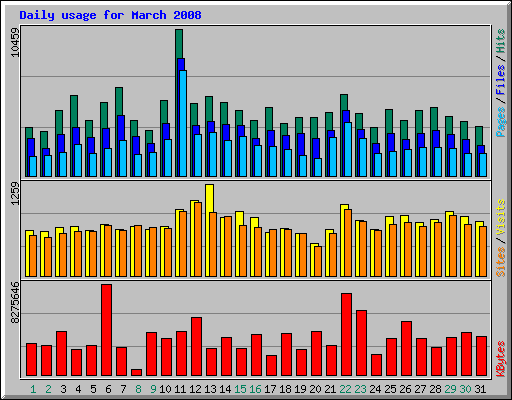Viewport: 512px width, 400px height.
Task: Click the 'Pages' legend label
Action: 501,122
